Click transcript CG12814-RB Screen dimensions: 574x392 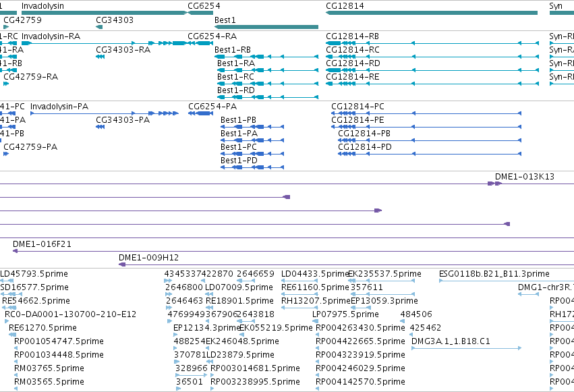pos(432,43)
